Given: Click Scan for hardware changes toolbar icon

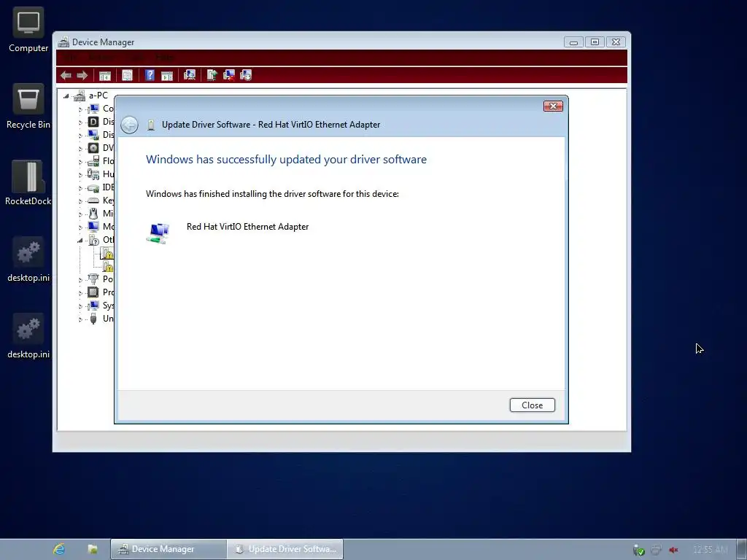Looking at the screenshot, I should pos(190,75).
